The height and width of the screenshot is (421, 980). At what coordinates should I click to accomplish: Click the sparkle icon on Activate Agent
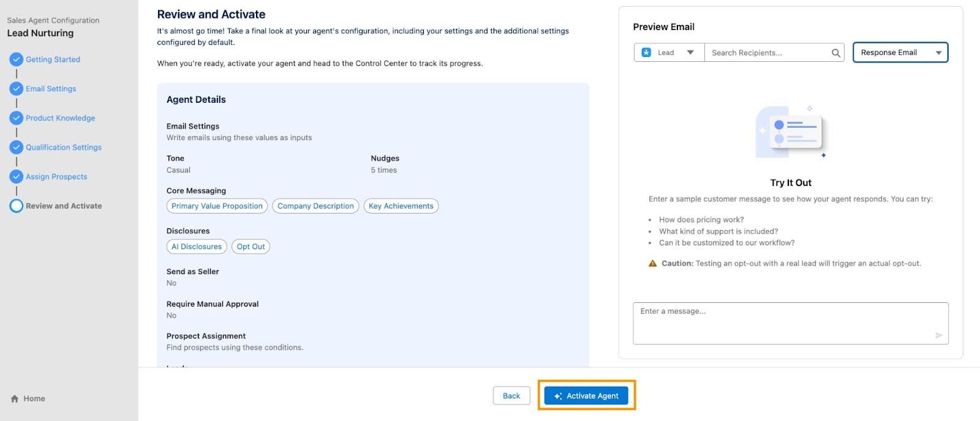[x=558, y=395]
